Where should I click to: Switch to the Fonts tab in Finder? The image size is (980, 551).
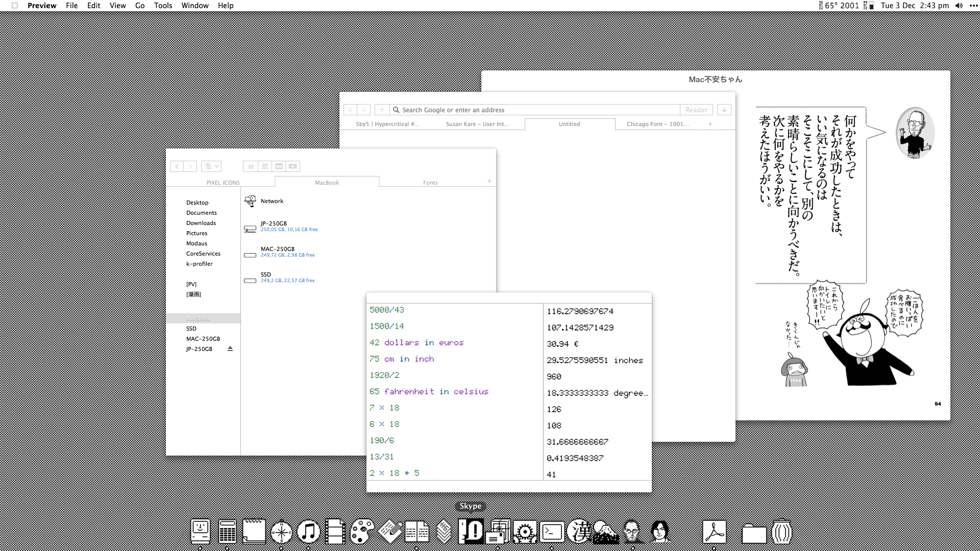(x=430, y=183)
